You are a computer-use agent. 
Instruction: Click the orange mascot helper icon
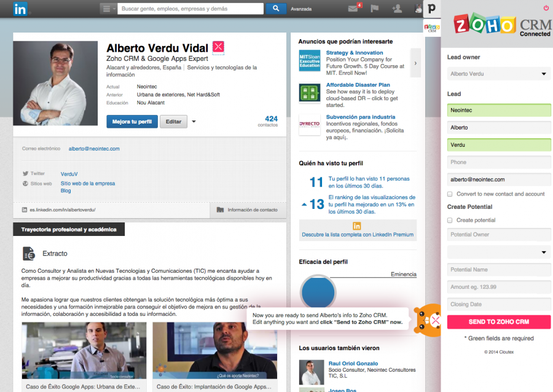(428, 320)
